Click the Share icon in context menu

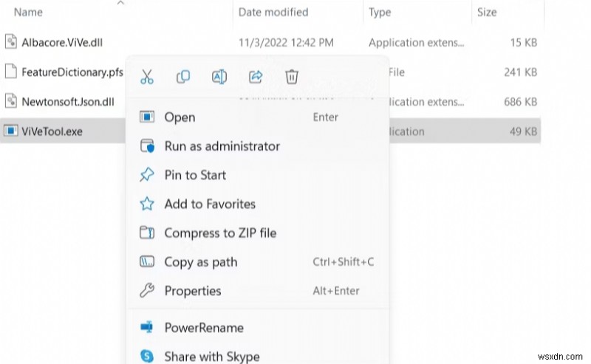pos(256,77)
